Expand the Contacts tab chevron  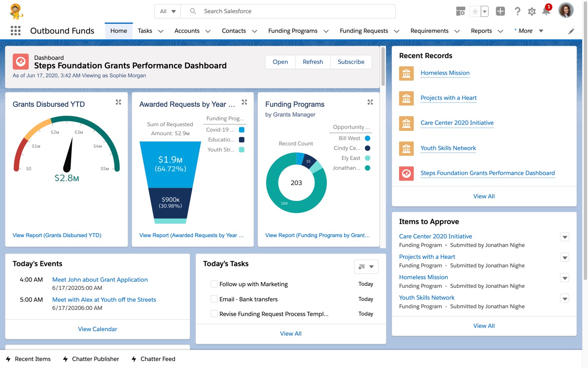pos(254,31)
